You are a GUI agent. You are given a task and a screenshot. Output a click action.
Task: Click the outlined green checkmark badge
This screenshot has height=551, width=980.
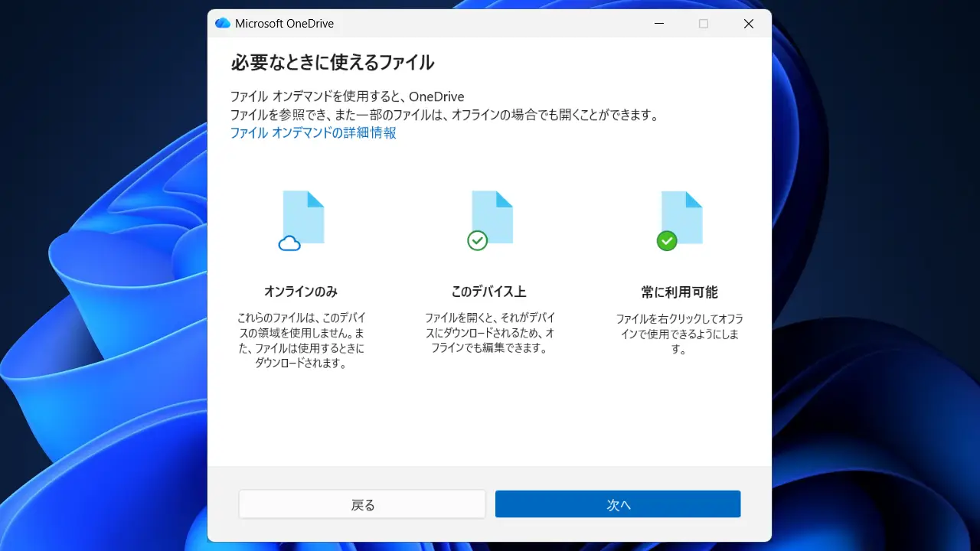pyautogui.click(x=477, y=241)
